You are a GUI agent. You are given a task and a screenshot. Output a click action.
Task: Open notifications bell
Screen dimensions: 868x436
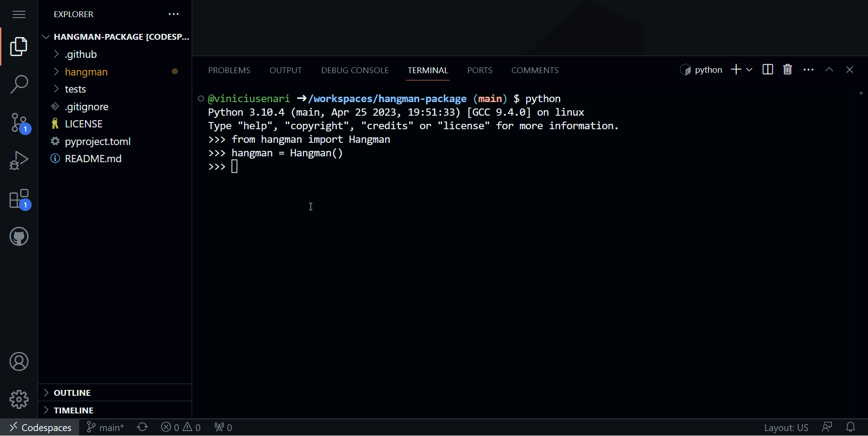(850, 427)
